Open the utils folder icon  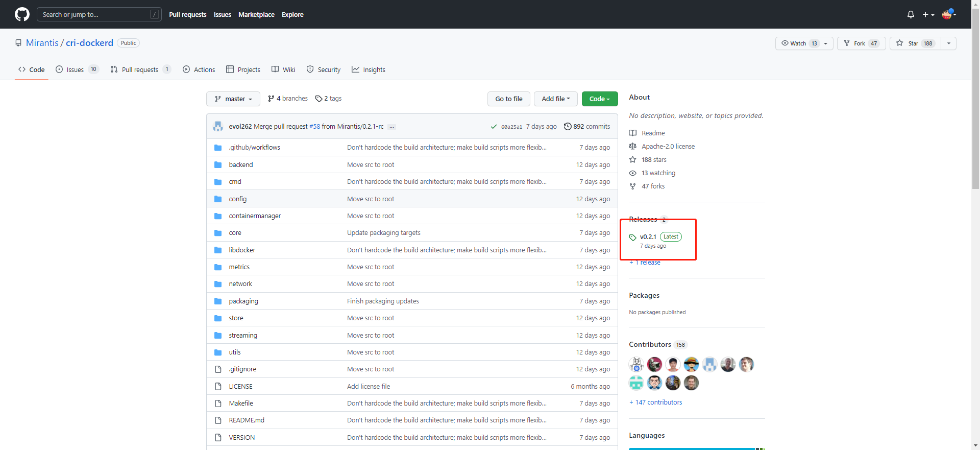coord(218,352)
